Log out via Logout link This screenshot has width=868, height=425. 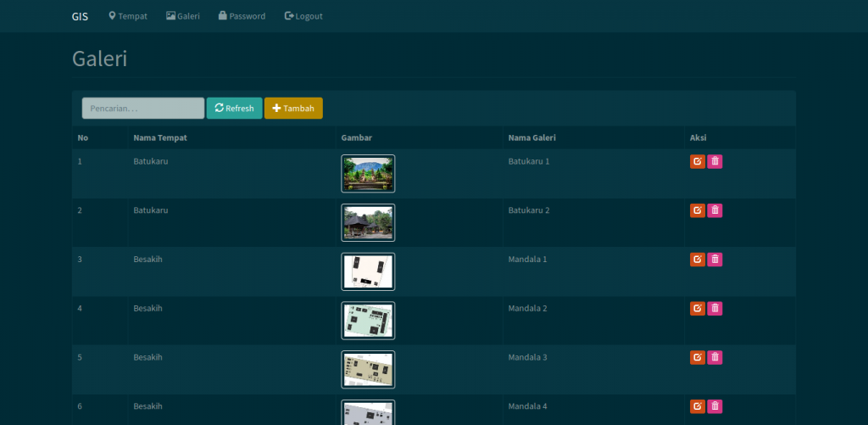(x=303, y=16)
